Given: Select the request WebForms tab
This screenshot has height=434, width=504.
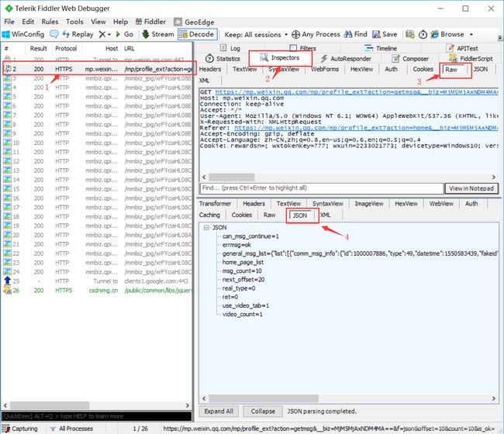Looking at the screenshot, I should coord(325,69).
